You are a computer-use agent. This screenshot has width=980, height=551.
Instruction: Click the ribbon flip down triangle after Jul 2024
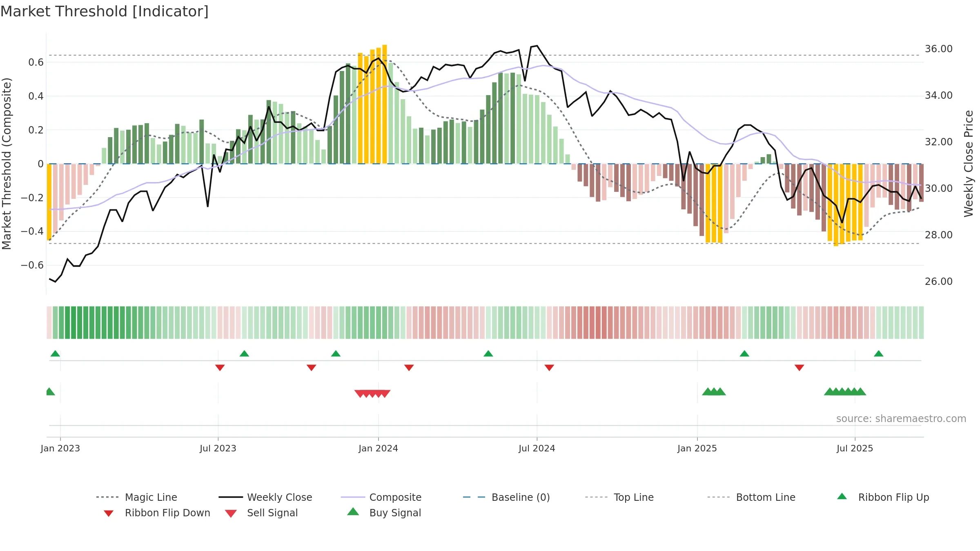(x=549, y=368)
